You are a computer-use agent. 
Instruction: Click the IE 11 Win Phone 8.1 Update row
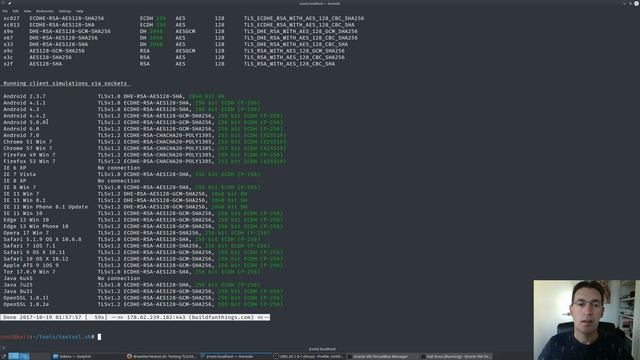pyautogui.click(x=125, y=207)
